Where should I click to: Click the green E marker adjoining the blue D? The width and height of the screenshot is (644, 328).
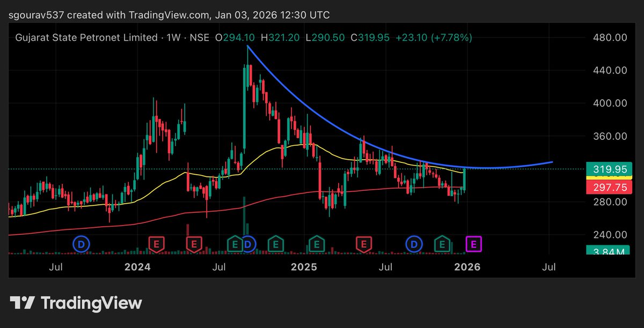pos(235,244)
